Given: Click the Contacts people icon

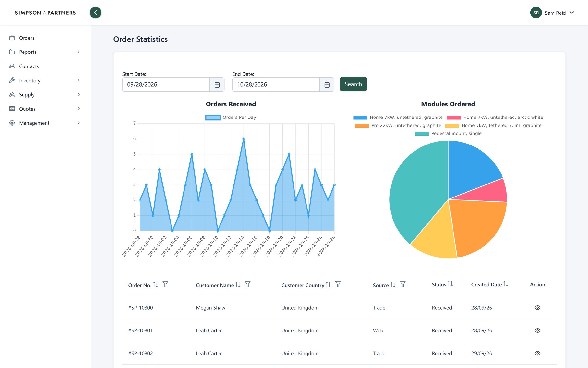Looking at the screenshot, I should [x=12, y=66].
